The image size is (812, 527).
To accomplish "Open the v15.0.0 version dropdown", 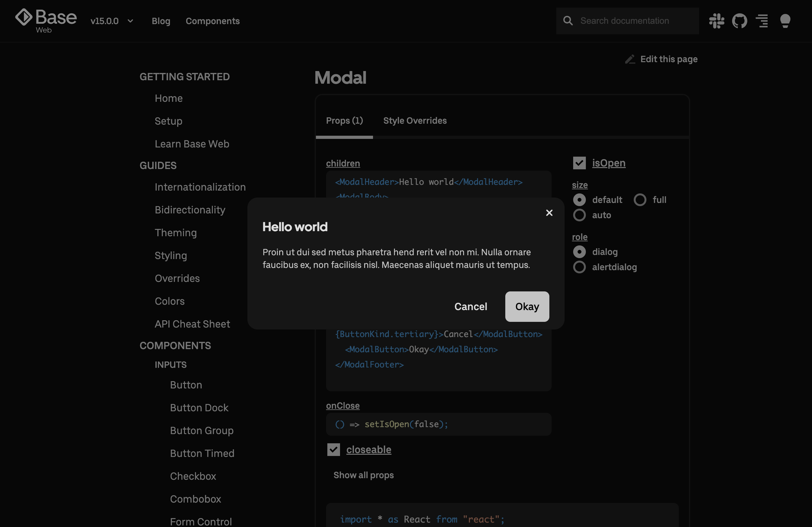I will [x=112, y=21].
